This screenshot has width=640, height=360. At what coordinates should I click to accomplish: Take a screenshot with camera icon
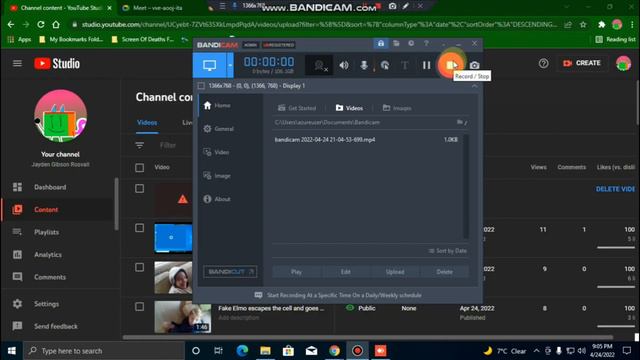[474, 65]
